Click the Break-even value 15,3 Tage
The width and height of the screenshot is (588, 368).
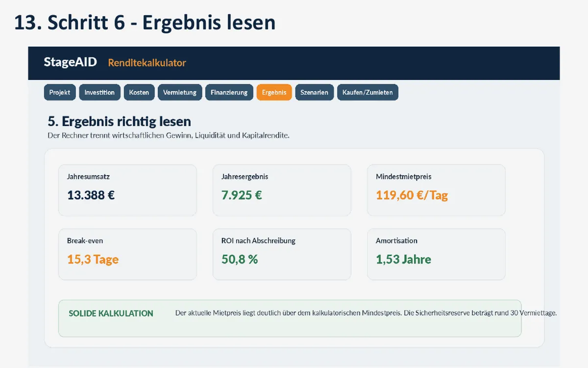click(x=93, y=260)
